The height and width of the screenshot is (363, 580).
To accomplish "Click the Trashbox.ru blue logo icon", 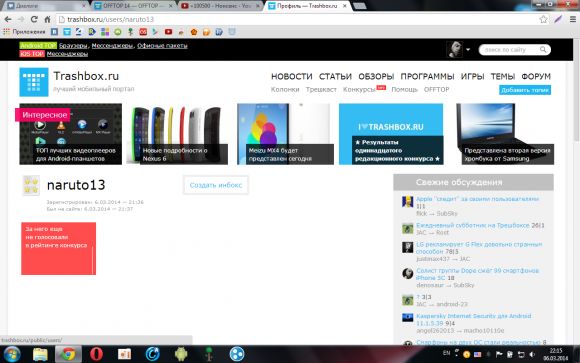I will pos(34,82).
